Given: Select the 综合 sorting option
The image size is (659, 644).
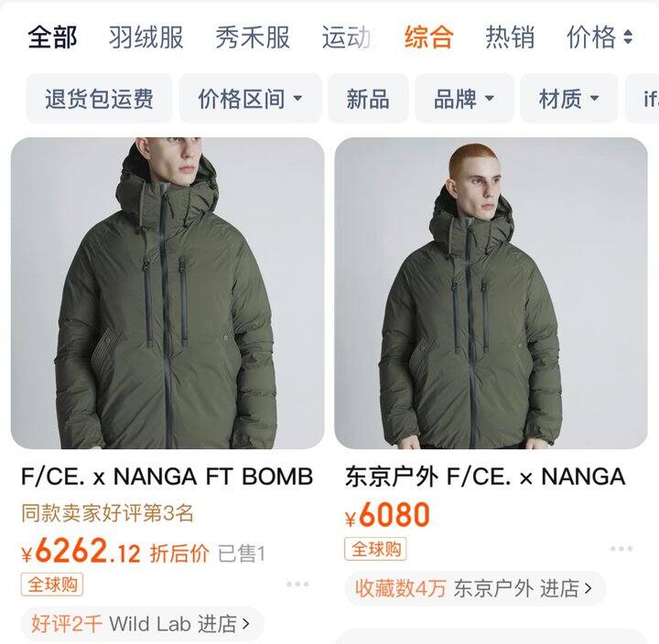Looking at the screenshot, I should pos(428,37).
